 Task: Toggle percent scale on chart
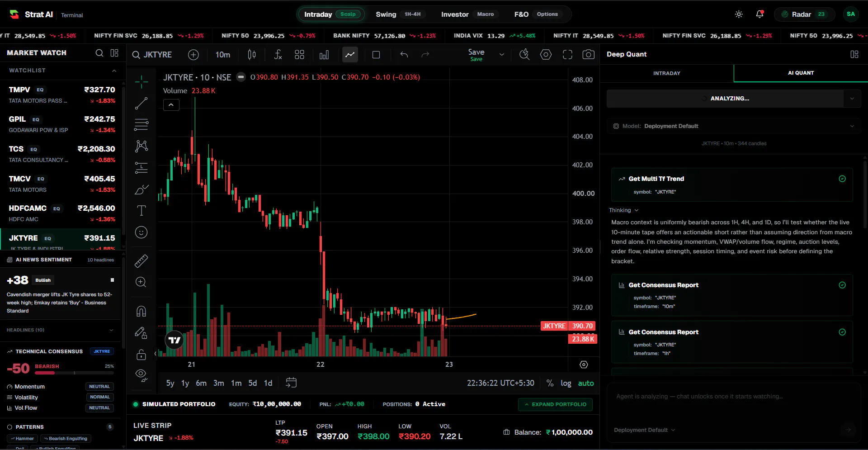tap(550, 383)
